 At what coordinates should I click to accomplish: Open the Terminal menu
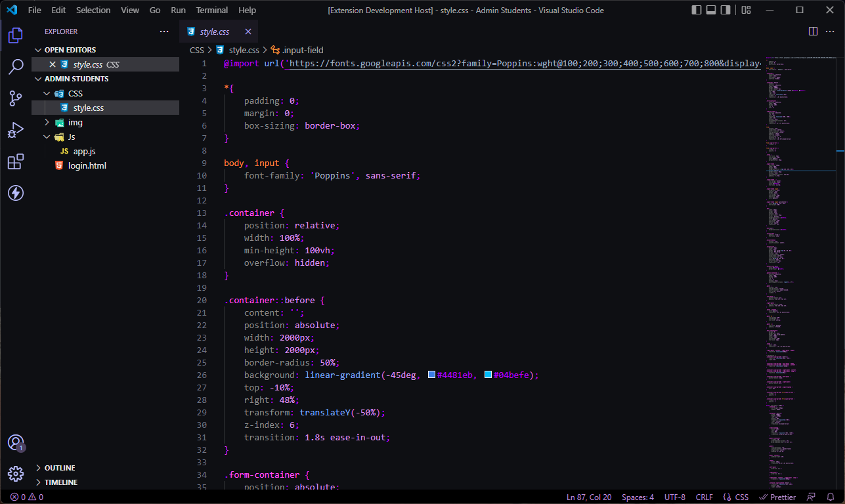pyautogui.click(x=211, y=10)
